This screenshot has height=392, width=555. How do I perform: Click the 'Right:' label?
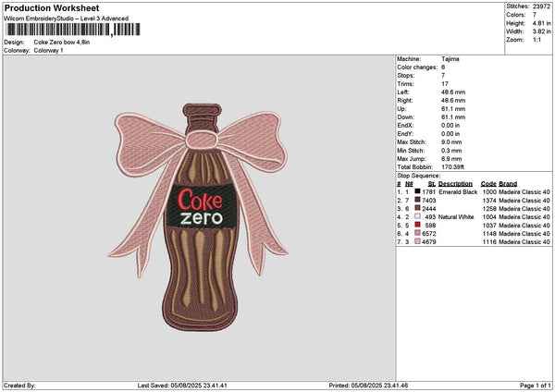pyautogui.click(x=405, y=101)
